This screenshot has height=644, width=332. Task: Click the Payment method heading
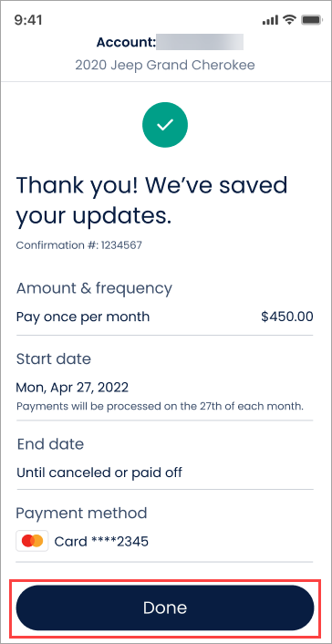(x=81, y=513)
